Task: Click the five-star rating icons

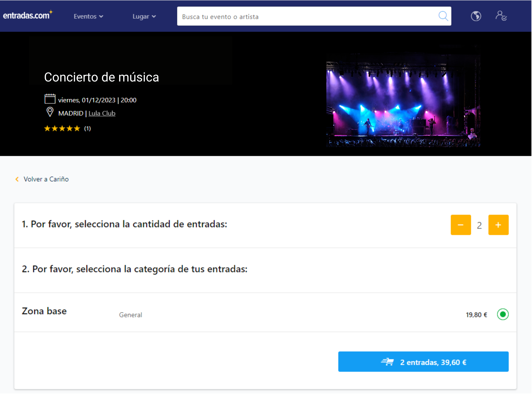Action: click(x=62, y=129)
